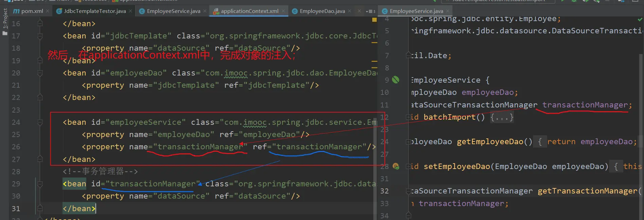
Task: Collapse the transactionManager bean fold on line 29
Action: [x=40, y=184]
